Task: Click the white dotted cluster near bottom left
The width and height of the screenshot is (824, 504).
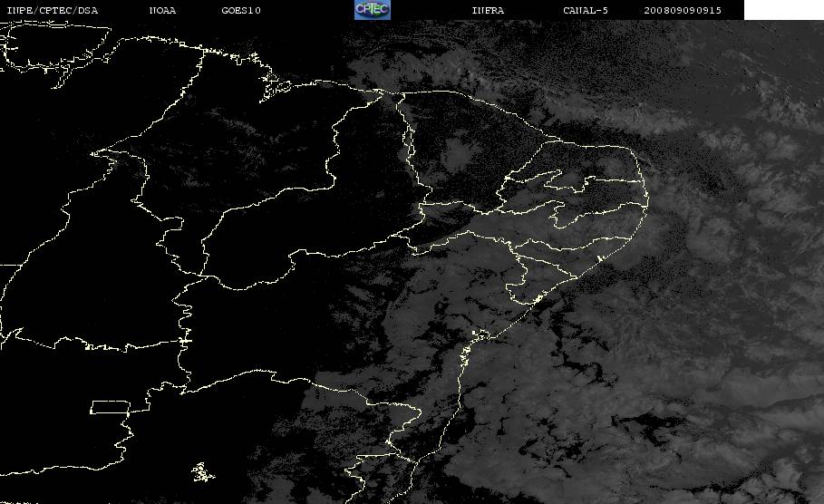Action: [x=203, y=472]
